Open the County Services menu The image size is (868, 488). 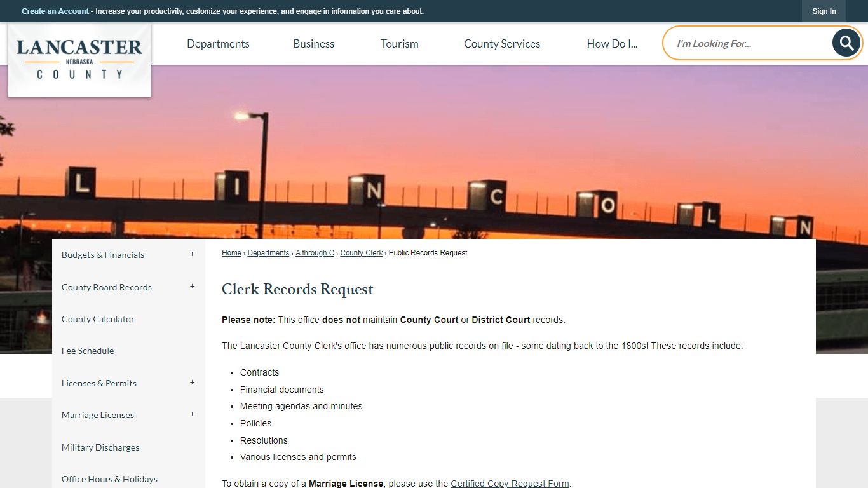[x=502, y=44]
